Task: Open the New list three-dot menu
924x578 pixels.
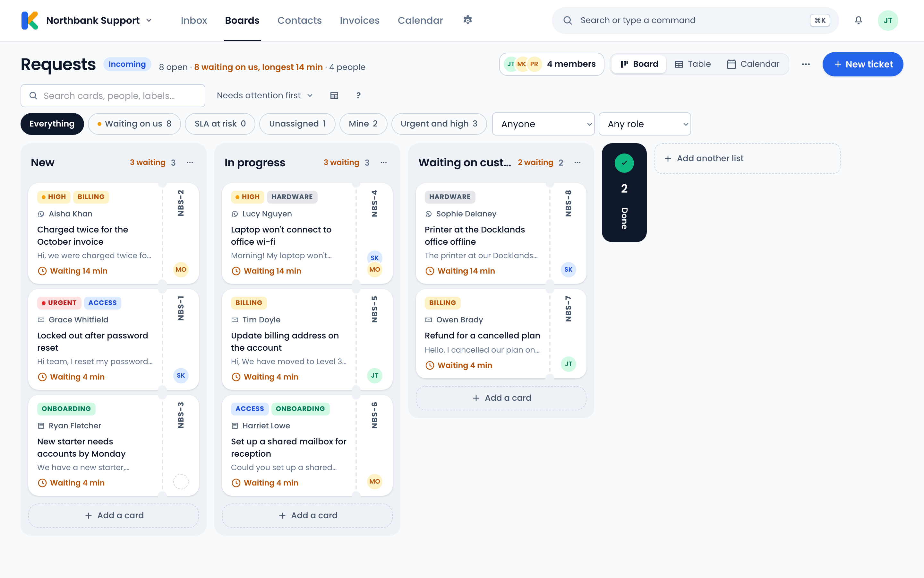Action: pos(190,162)
